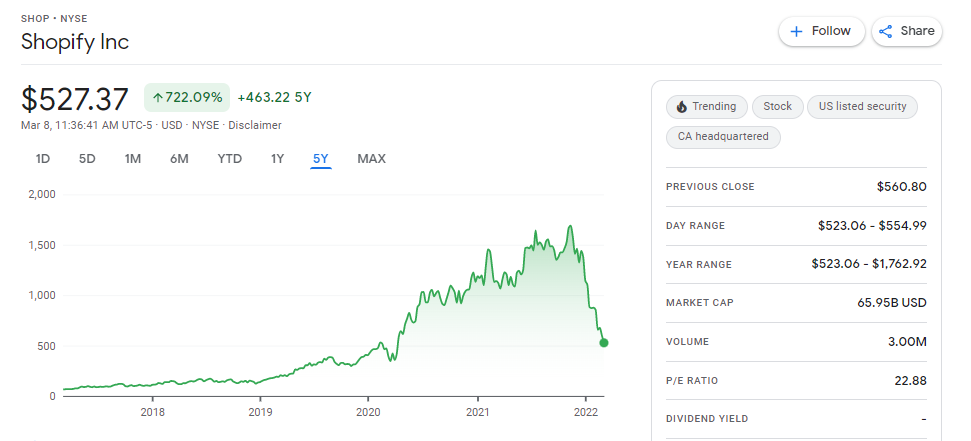
Task: Click the 2020 x-axis label
Action: 368,411
